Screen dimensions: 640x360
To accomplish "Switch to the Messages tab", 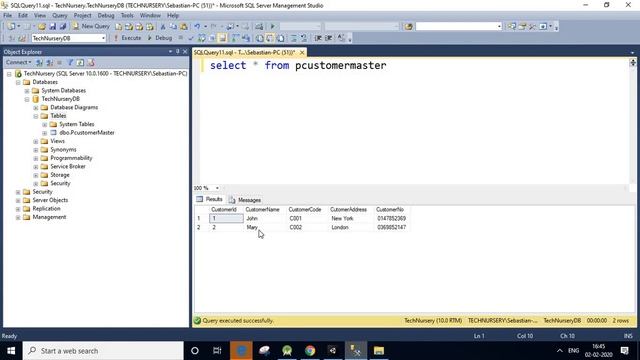I will pyautogui.click(x=245, y=200).
